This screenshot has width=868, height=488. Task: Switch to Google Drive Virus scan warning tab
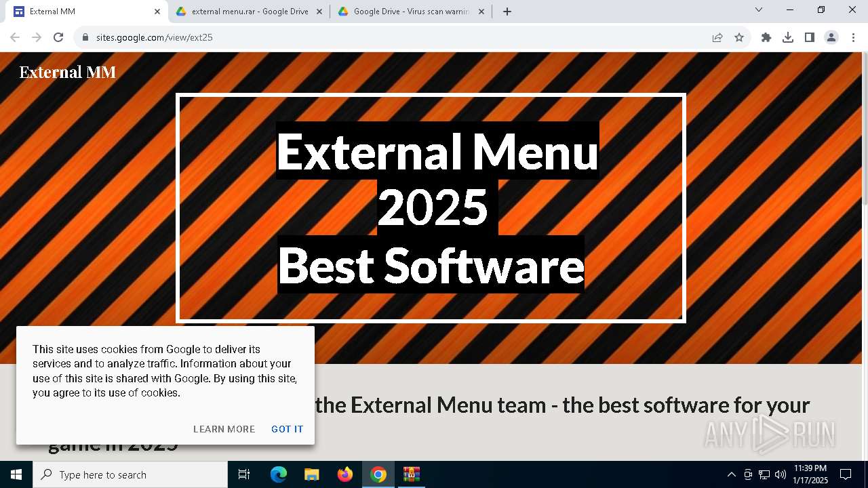pos(411,12)
